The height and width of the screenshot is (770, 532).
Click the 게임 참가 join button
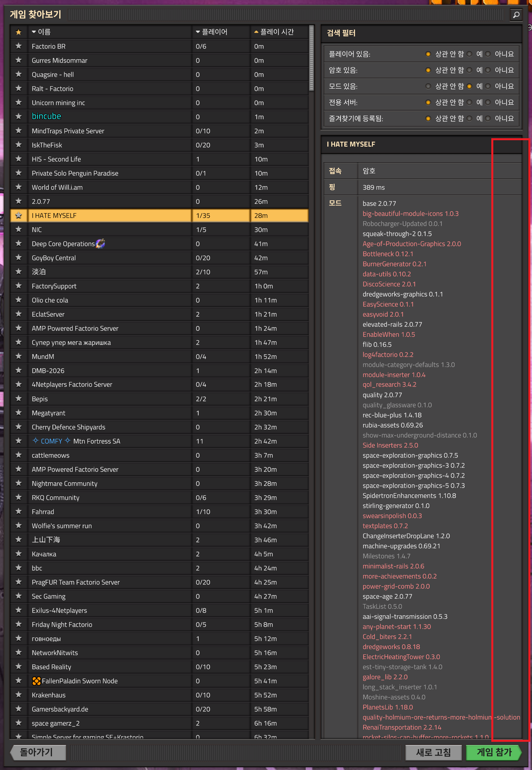click(494, 752)
